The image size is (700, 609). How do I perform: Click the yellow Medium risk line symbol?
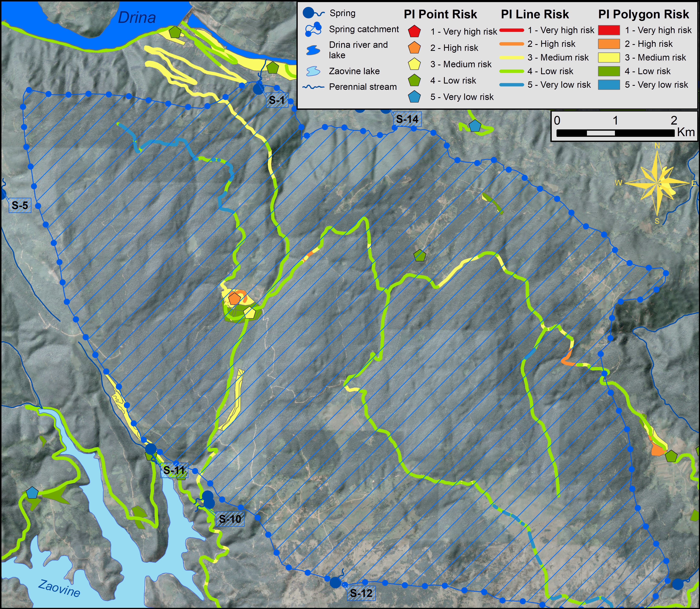[x=512, y=57]
